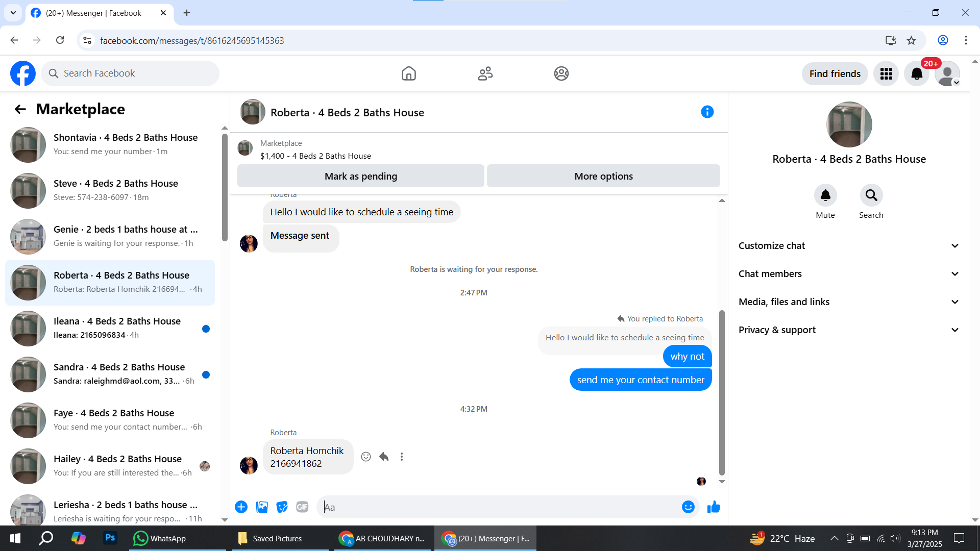980x551 pixels.
Task: Click the conversation list scrollbar
Action: point(225,187)
